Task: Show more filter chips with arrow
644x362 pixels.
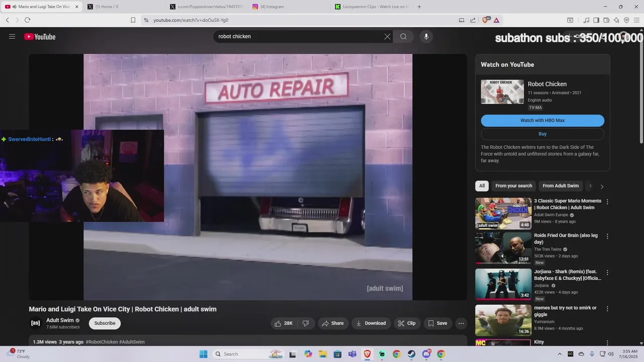Action: coord(602,187)
